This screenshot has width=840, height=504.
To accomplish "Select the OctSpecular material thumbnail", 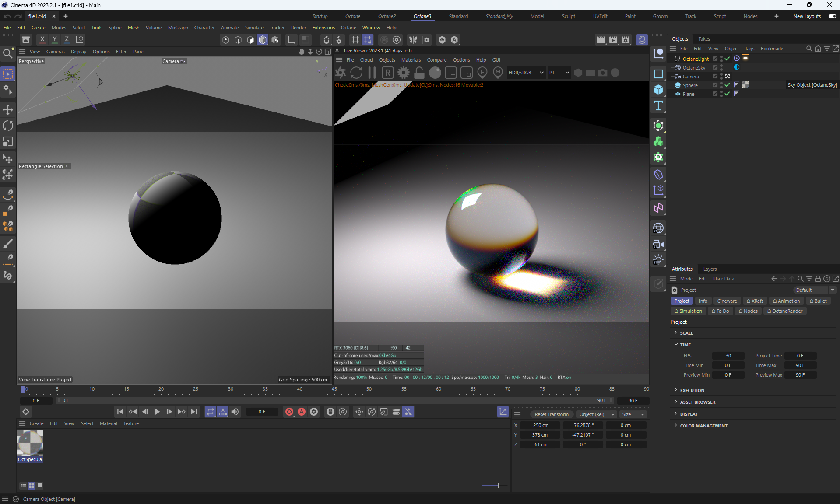I will click(30, 443).
